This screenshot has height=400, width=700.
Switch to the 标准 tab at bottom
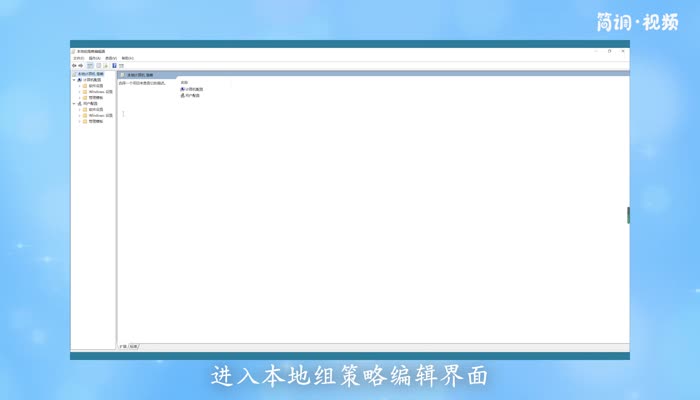(134, 346)
